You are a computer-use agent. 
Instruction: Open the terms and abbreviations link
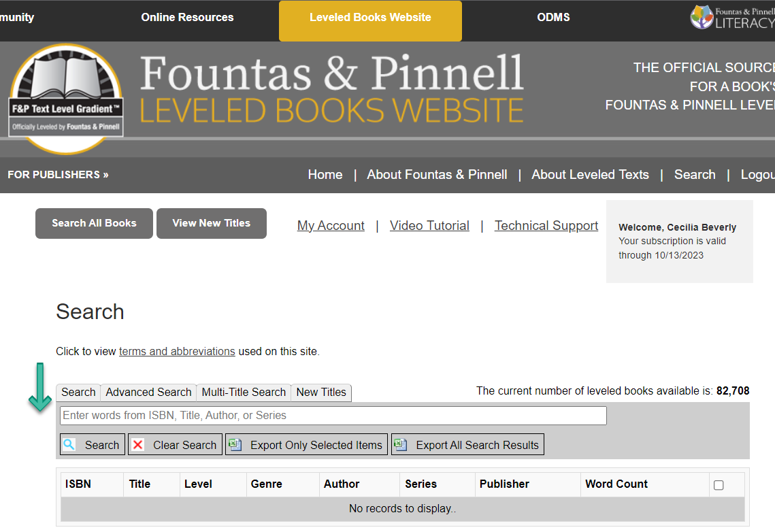(x=177, y=352)
